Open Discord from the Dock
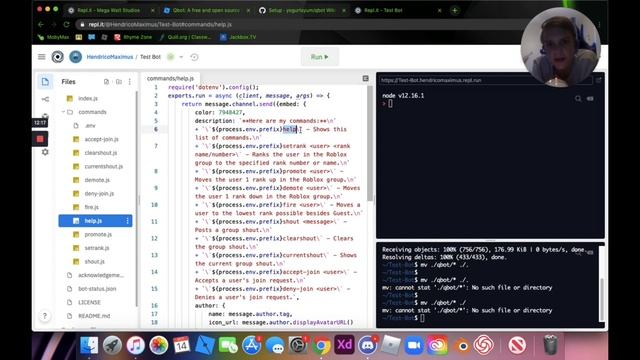The height and width of the screenshot is (360, 640). click(x=367, y=345)
